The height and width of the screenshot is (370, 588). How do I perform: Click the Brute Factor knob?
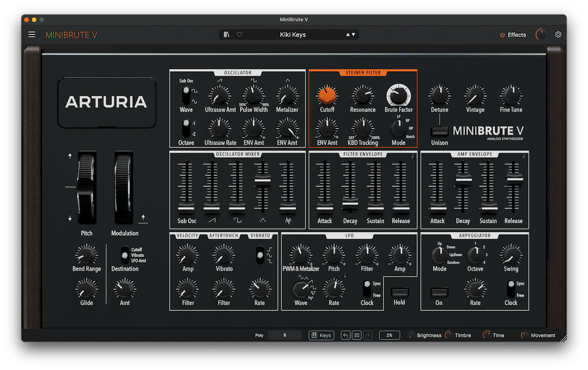point(399,95)
